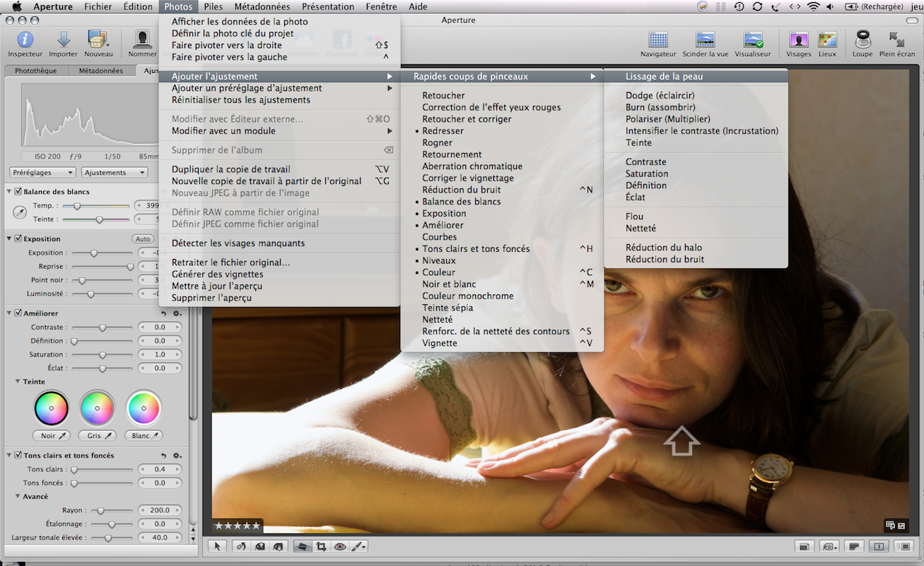Image resolution: width=924 pixels, height=566 pixels.
Task: Switch to Visualiseur view
Action: coord(753,40)
